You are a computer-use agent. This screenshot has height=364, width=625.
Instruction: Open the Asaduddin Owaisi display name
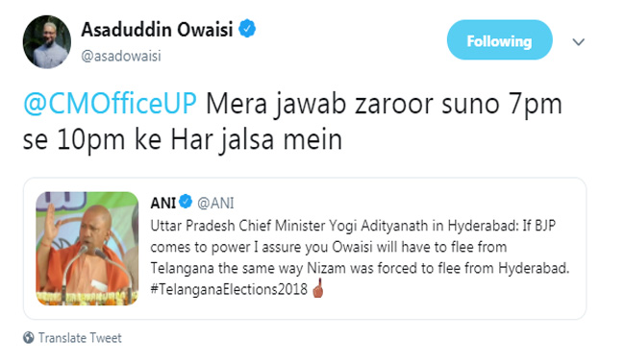pos(157,30)
